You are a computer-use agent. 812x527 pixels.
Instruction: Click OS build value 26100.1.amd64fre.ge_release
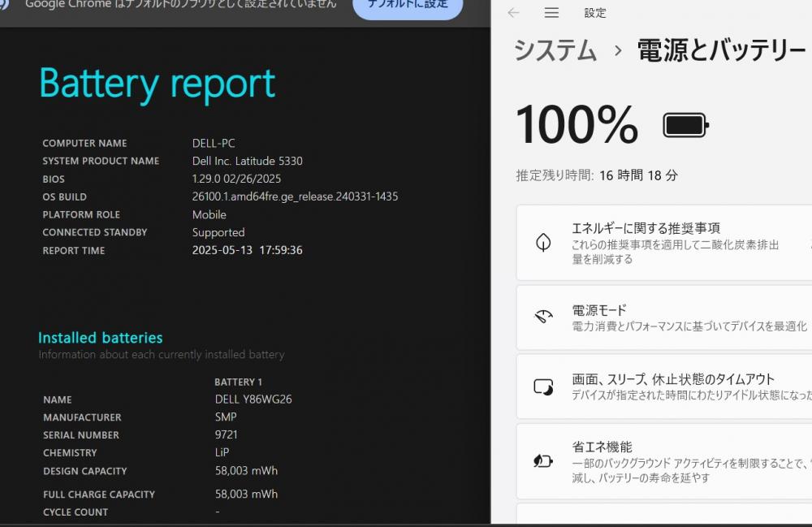click(296, 197)
